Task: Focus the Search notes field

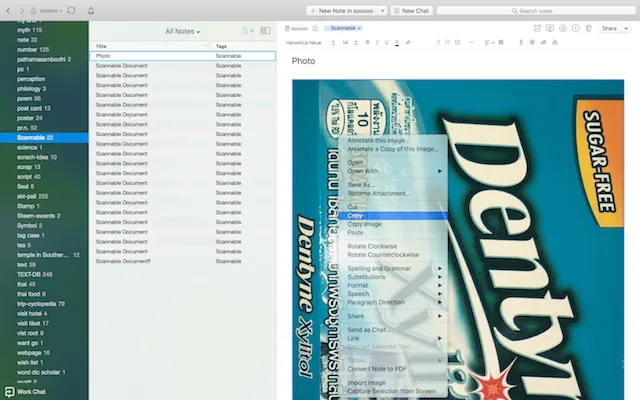Action: 536,11
